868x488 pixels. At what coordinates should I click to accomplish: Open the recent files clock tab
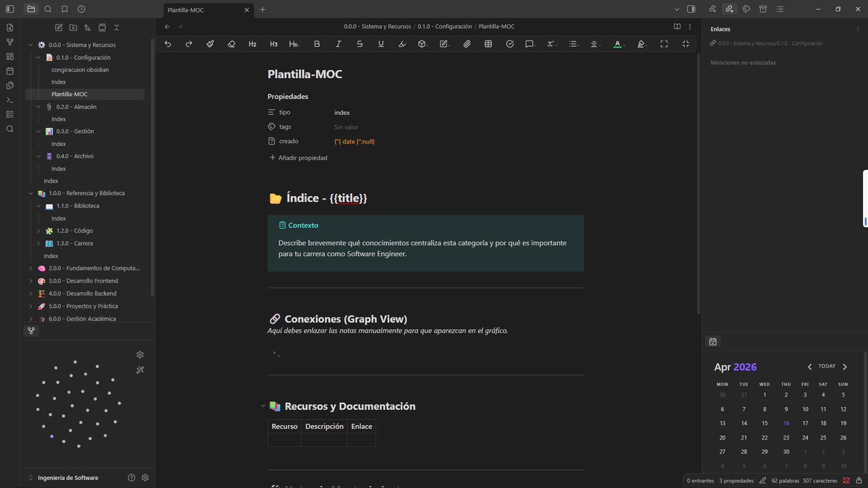[x=81, y=9]
